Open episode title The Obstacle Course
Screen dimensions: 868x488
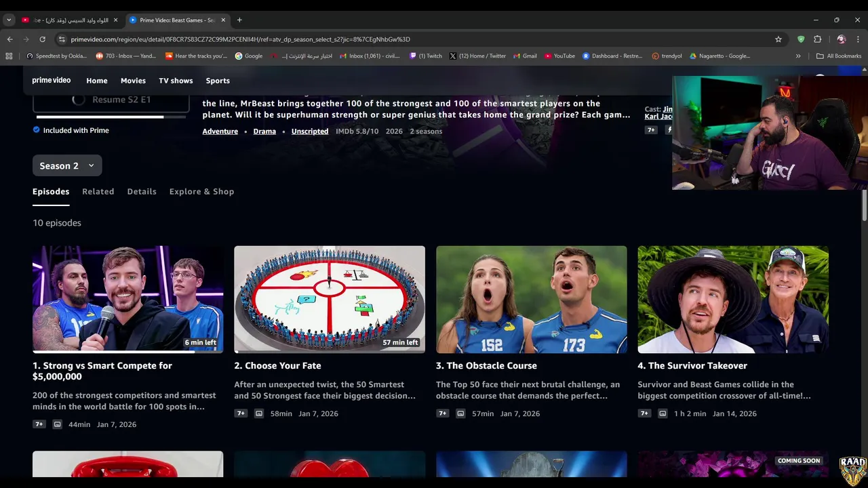(486, 365)
